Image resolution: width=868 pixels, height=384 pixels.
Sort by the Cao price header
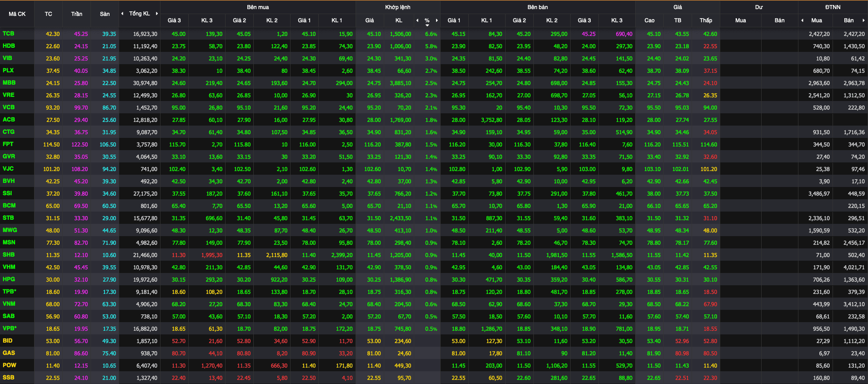649,20
